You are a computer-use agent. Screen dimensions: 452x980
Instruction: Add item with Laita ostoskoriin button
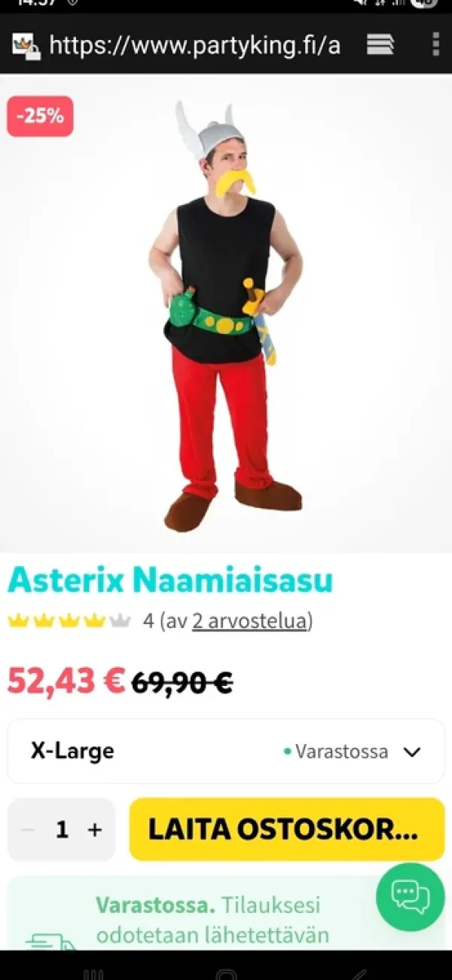(287, 829)
